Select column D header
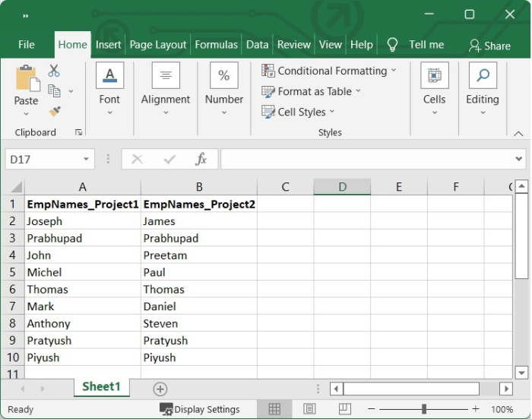 click(x=342, y=187)
